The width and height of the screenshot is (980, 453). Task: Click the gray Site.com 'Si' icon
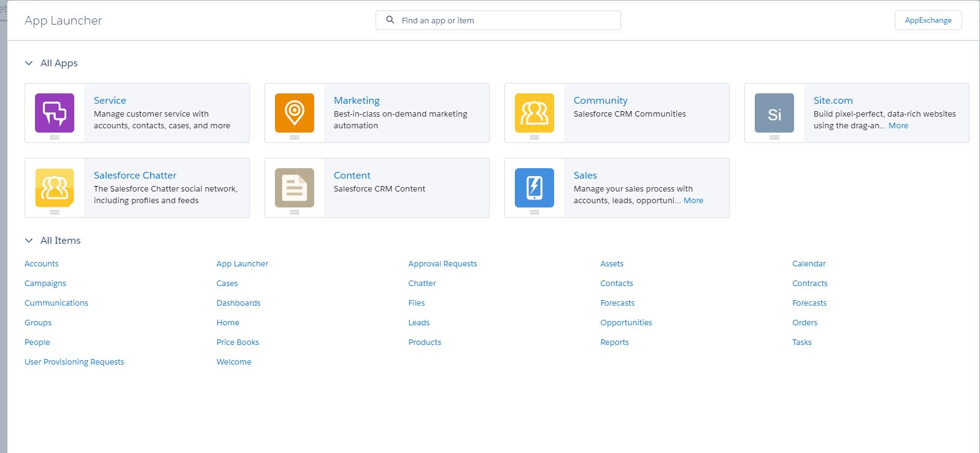click(774, 113)
